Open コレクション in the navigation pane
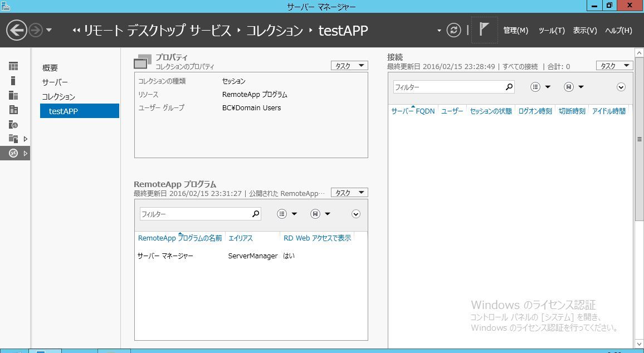 (x=58, y=96)
